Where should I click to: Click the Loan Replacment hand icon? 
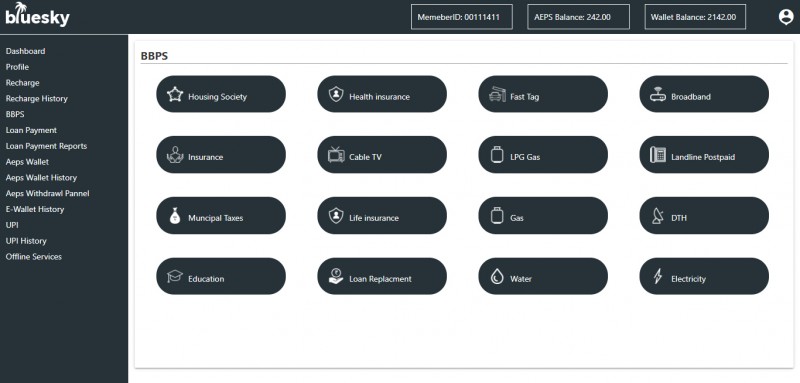click(x=336, y=276)
